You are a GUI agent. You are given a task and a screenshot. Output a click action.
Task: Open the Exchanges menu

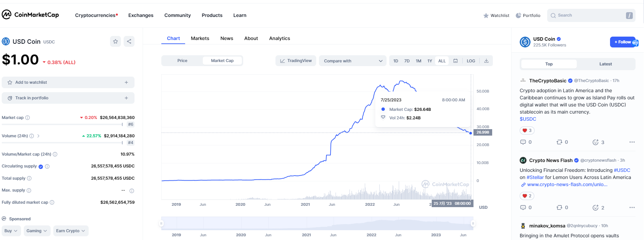coord(141,15)
